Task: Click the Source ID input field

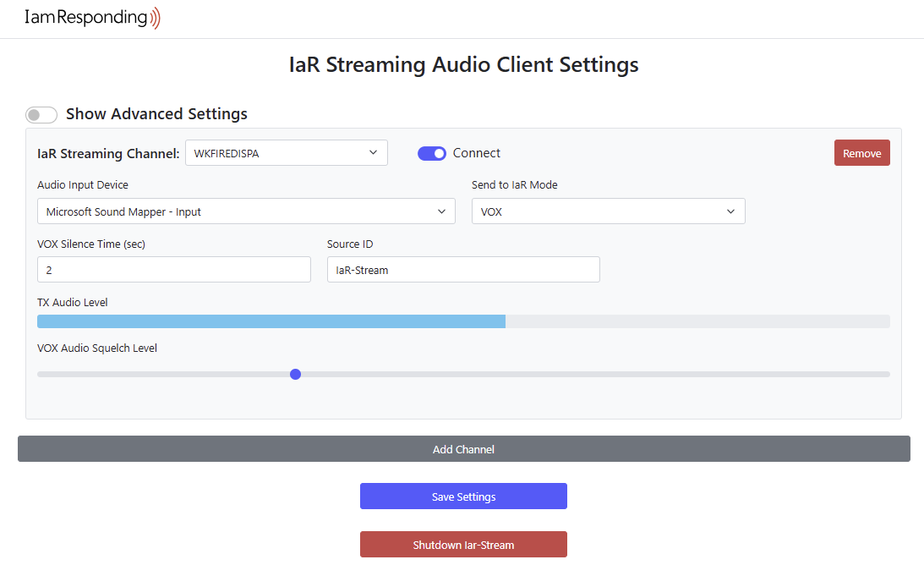Action: coord(464,270)
